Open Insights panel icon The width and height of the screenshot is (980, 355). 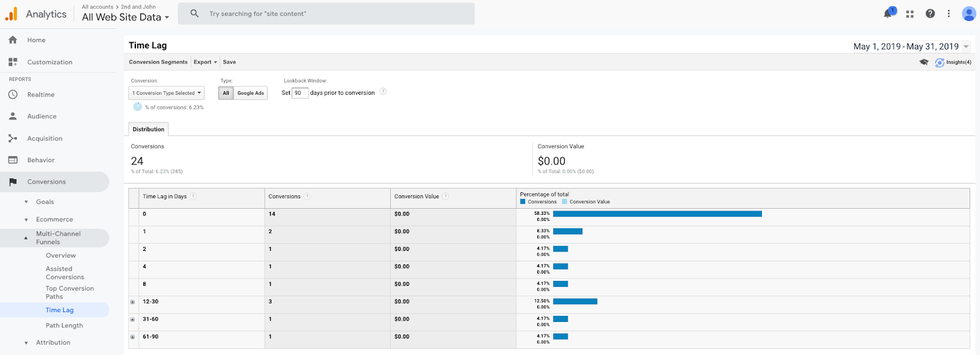(x=940, y=62)
